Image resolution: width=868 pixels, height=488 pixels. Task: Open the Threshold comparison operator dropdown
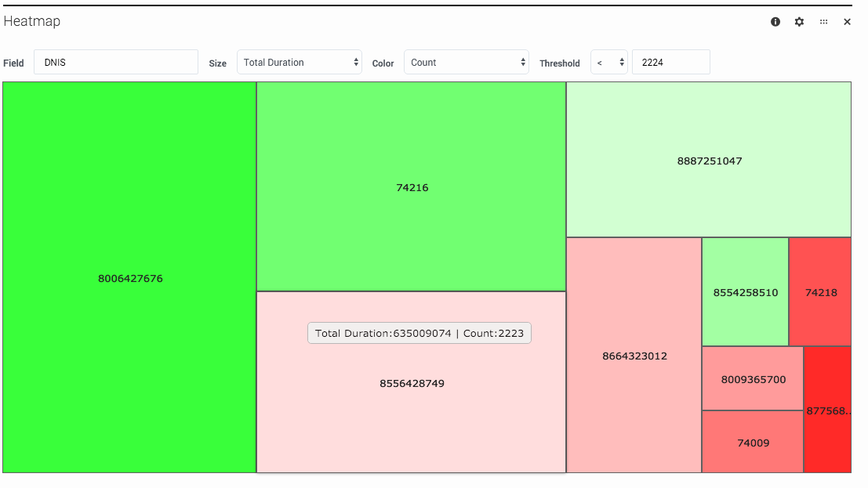609,62
